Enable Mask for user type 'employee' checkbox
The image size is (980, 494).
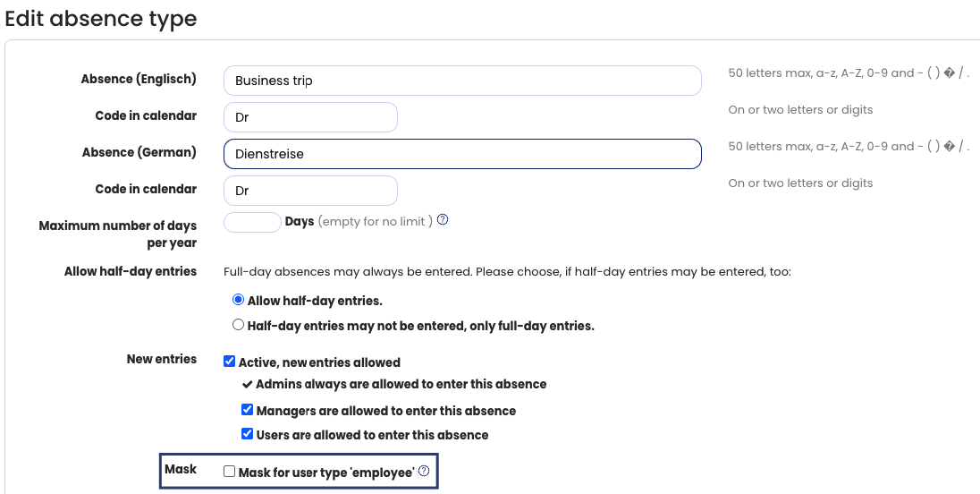(x=230, y=472)
